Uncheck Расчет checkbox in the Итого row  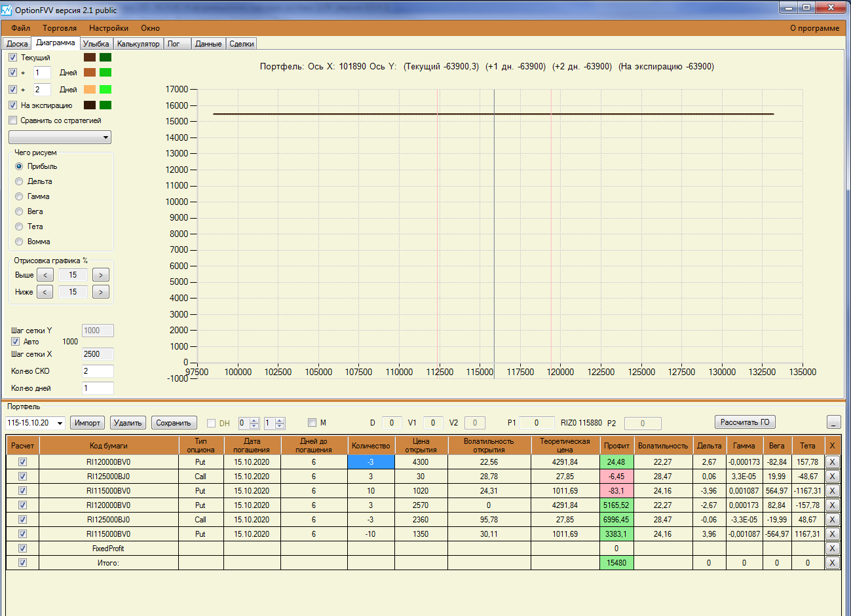[x=22, y=562]
